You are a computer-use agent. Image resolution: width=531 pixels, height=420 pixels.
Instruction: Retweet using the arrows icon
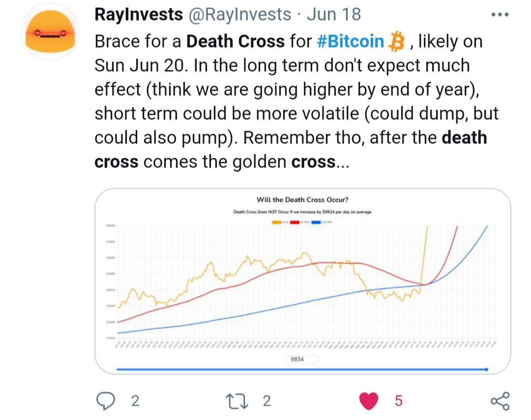point(237,401)
